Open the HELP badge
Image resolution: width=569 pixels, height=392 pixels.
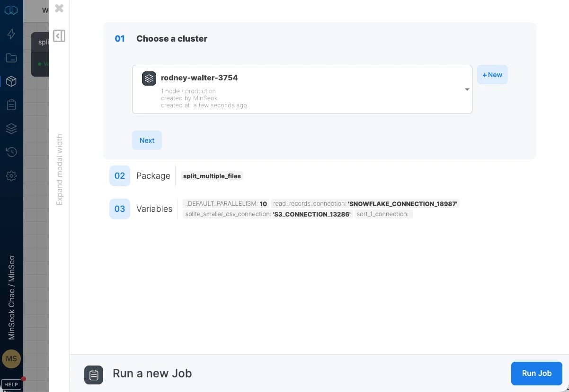pyautogui.click(x=11, y=384)
